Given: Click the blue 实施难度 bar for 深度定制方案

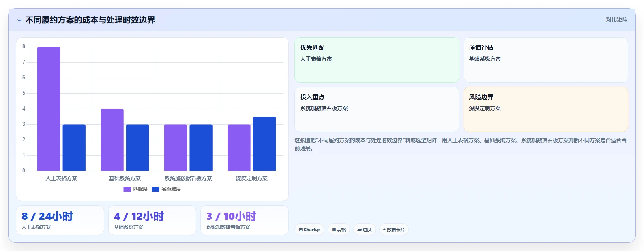Looking at the screenshot, I should click(264, 144).
